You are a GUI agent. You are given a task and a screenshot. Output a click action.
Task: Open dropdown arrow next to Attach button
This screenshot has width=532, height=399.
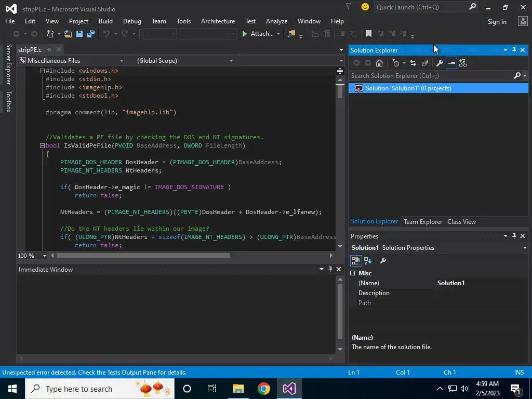(278, 34)
